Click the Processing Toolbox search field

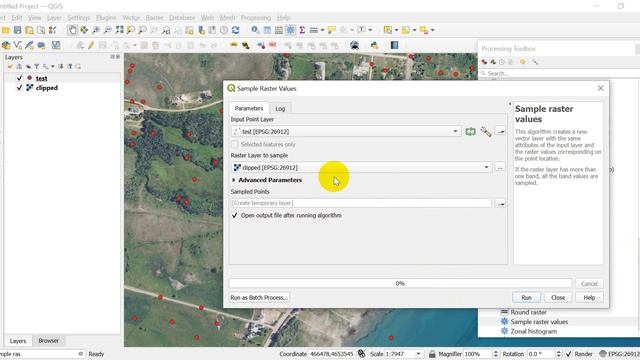[x=559, y=73]
